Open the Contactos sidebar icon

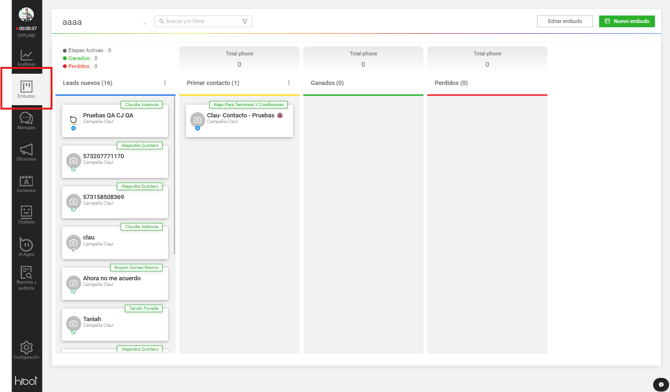[x=26, y=184]
